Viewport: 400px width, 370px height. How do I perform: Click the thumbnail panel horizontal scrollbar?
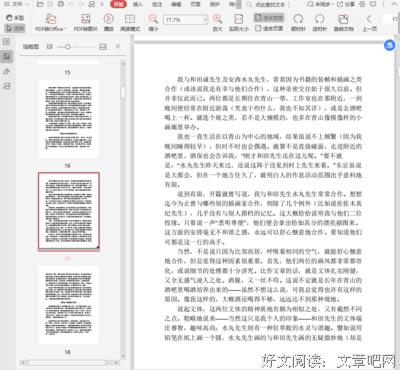[x=67, y=362]
